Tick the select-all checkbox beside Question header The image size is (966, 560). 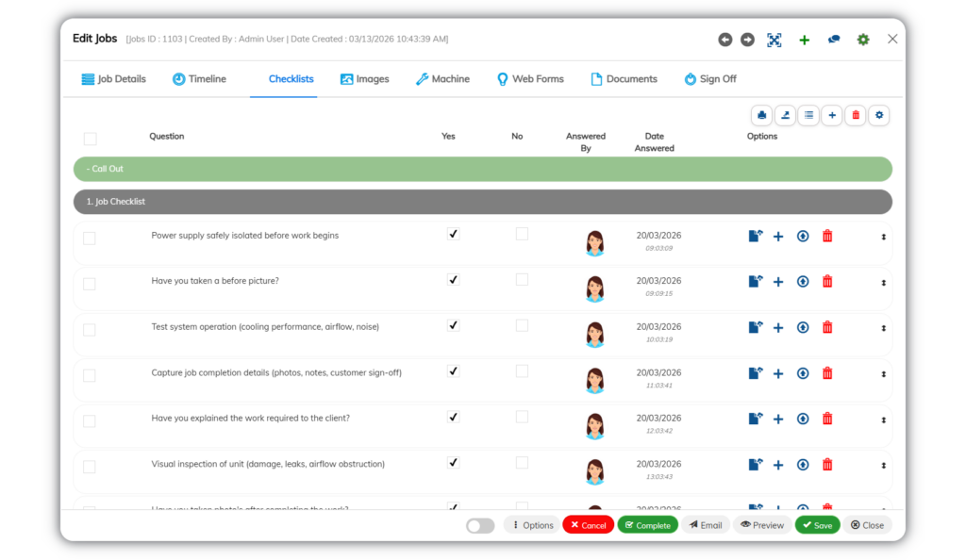click(x=90, y=140)
